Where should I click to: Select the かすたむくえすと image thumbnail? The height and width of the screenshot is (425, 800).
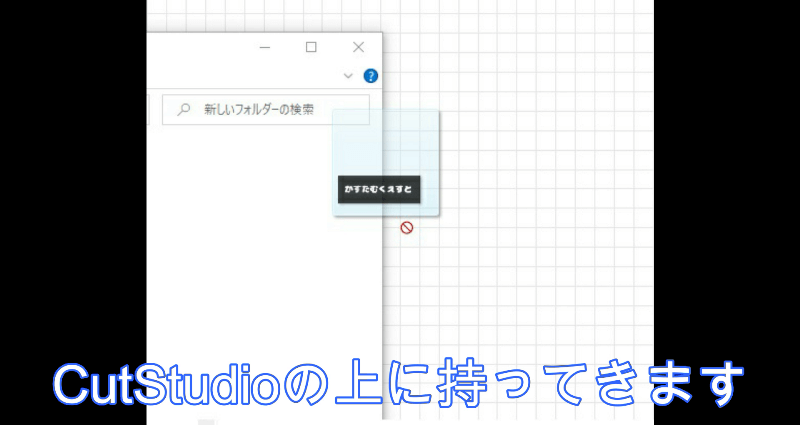(x=379, y=189)
